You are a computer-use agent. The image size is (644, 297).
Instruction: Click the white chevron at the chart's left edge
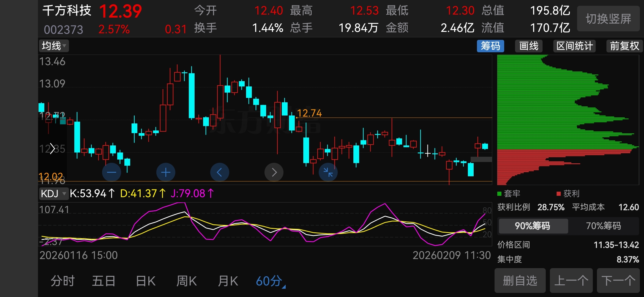click(52, 149)
